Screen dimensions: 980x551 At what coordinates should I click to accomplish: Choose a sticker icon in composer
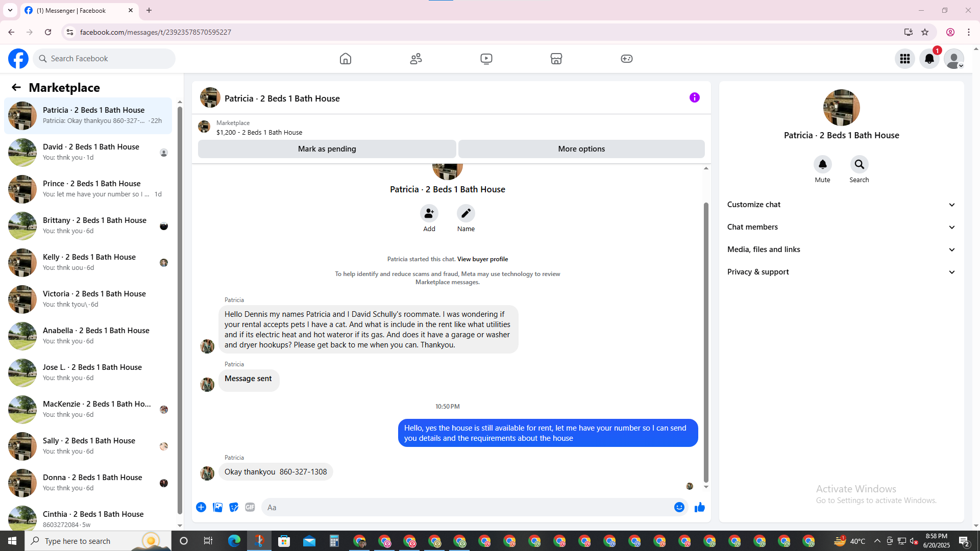[x=234, y=507]
